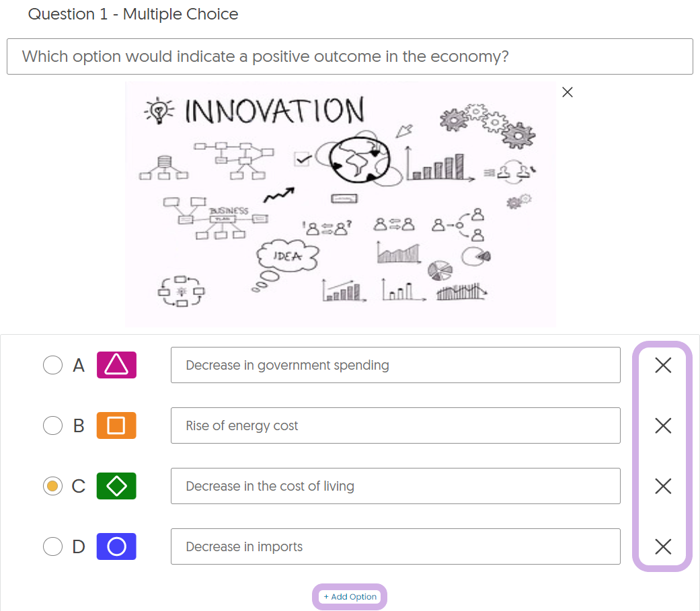Screen dimensions: 700x611
Task: Click the Innovation sketch image
Action: click(340, 204)
